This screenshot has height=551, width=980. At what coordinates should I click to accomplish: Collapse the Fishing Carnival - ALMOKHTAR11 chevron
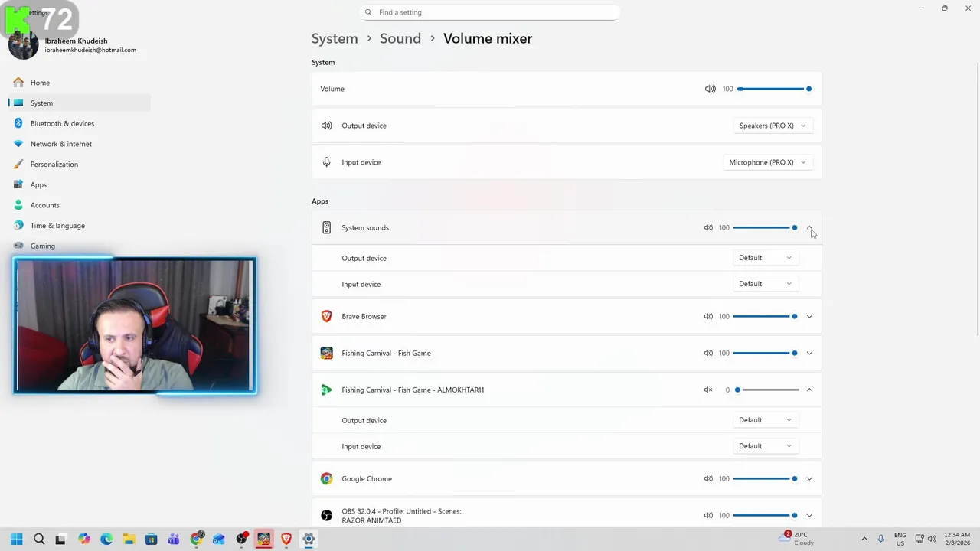pyautogui.click(x=809, y=390)
